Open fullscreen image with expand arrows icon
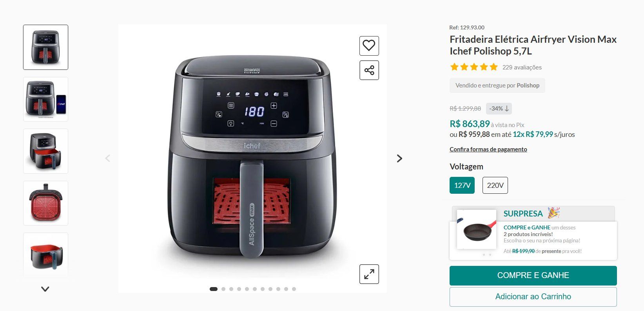644x311 pixels. 369,274
